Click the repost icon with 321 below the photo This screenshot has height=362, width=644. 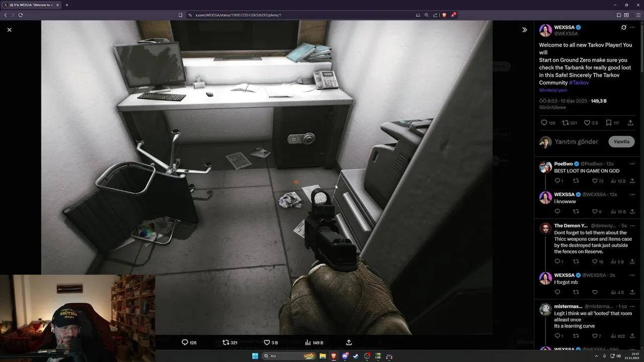[225, 342]
